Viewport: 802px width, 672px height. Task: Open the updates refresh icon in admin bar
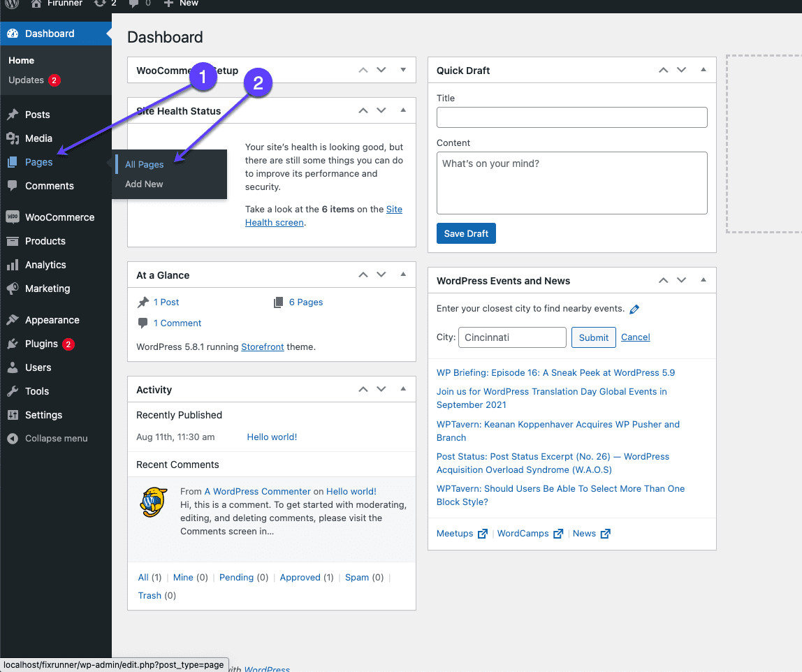pyautogui.click(x=100, y=3)
